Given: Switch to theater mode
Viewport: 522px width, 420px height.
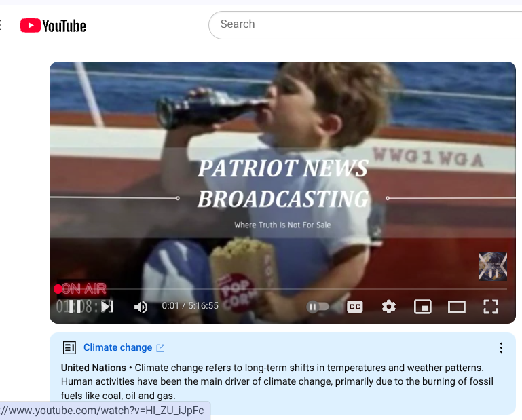Looking at the screenshot, I should click(457, 307).
